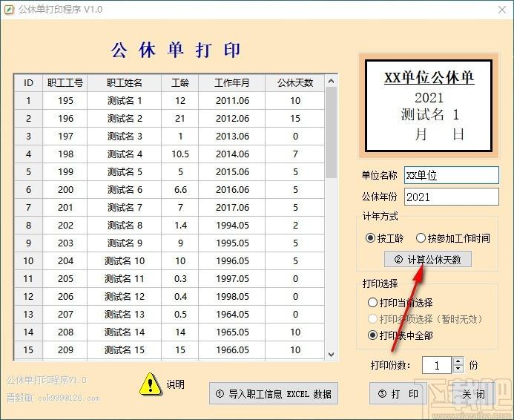Select row with 测试名 1
Image resolution: width=514 pixels, height=420 pixels.
169,100
